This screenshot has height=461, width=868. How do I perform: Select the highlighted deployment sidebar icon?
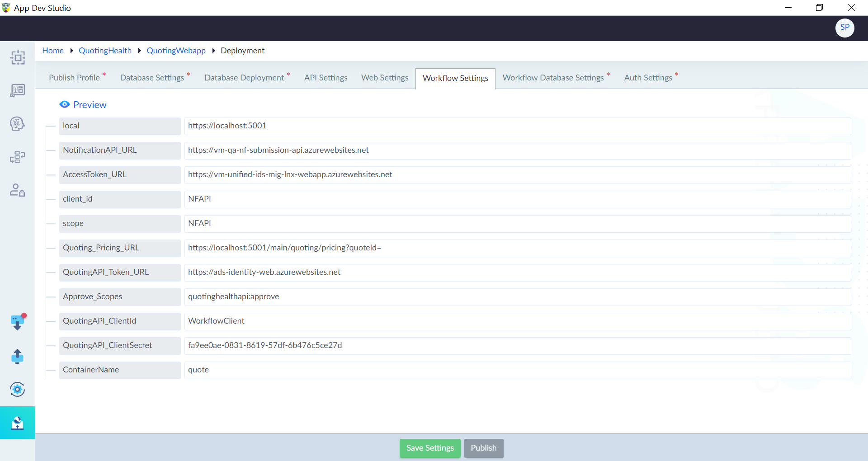click(18, 423)
